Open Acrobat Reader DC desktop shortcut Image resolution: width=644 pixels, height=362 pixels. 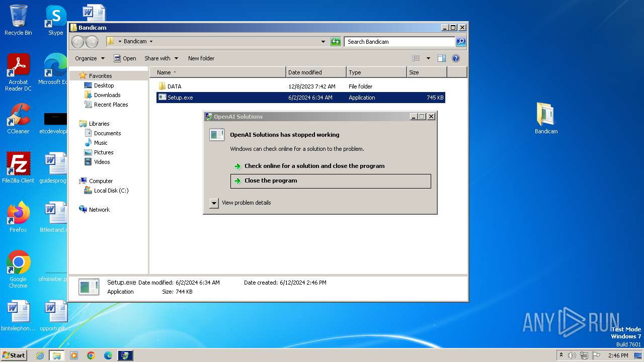pyautogui.click(x=18, y=72)
